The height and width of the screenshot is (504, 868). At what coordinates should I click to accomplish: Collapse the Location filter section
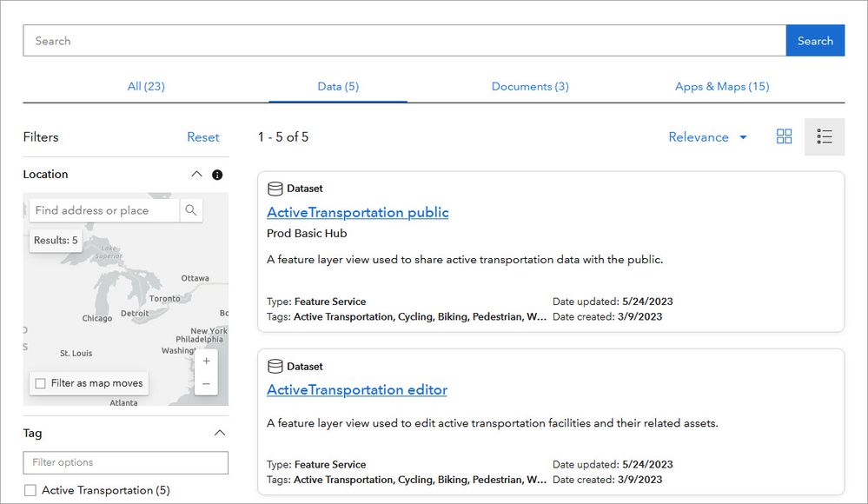(x=196, y=175)
